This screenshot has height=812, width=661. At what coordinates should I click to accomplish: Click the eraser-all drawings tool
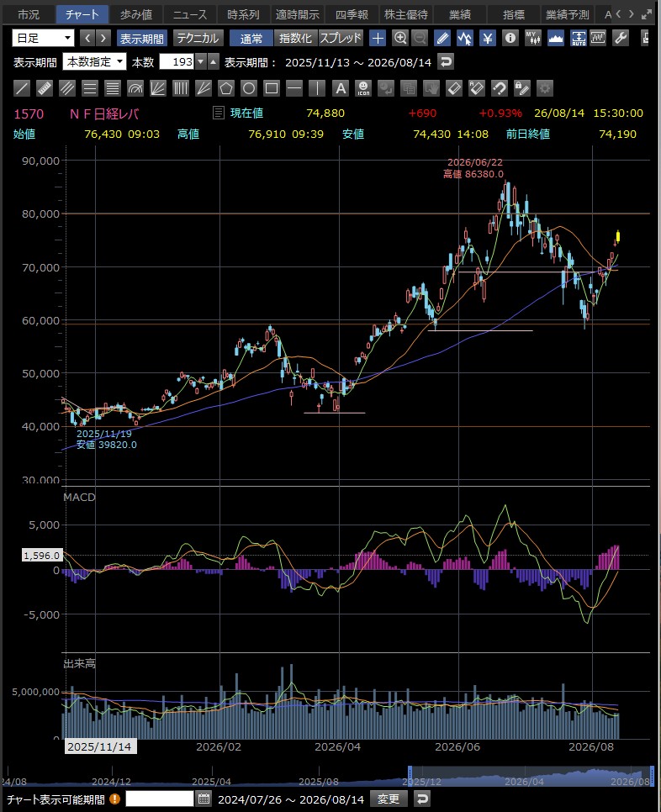pos(477,88)
